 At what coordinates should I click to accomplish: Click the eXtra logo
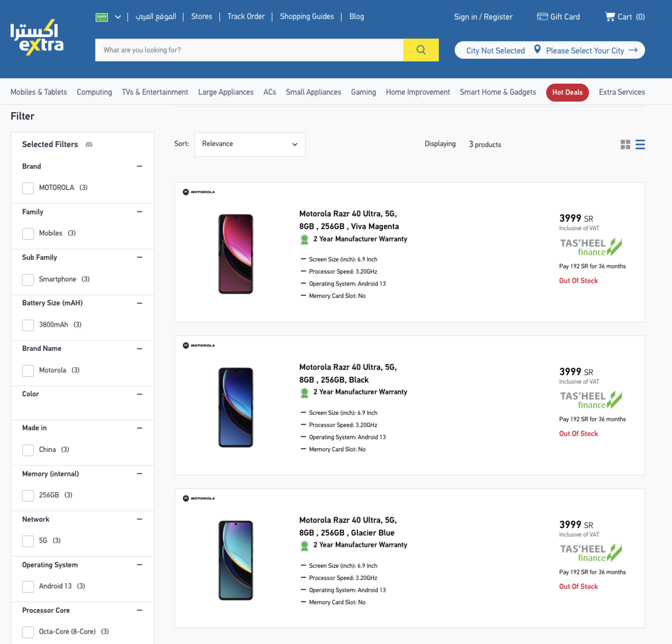[x=37, y=38]
